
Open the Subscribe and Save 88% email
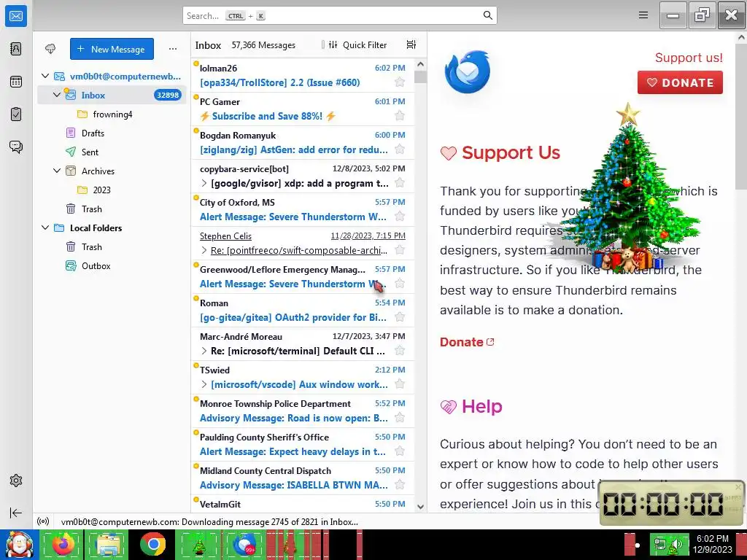pyautogui.click(x=303, y=109)
